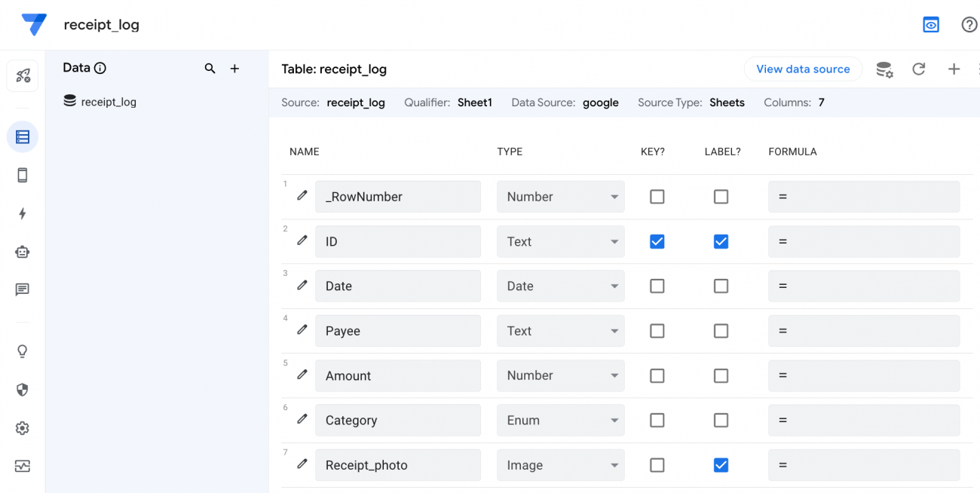The height and width of the screenshot is (493, 980).
Task: Open the Intelligence lightbulb icon
Action: (x=23, y=351)
